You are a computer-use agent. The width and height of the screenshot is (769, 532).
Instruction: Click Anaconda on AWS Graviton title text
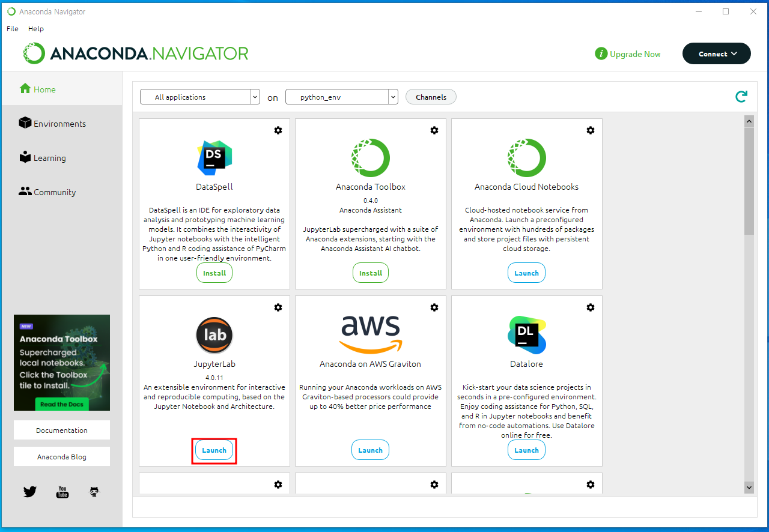(371, 364)
